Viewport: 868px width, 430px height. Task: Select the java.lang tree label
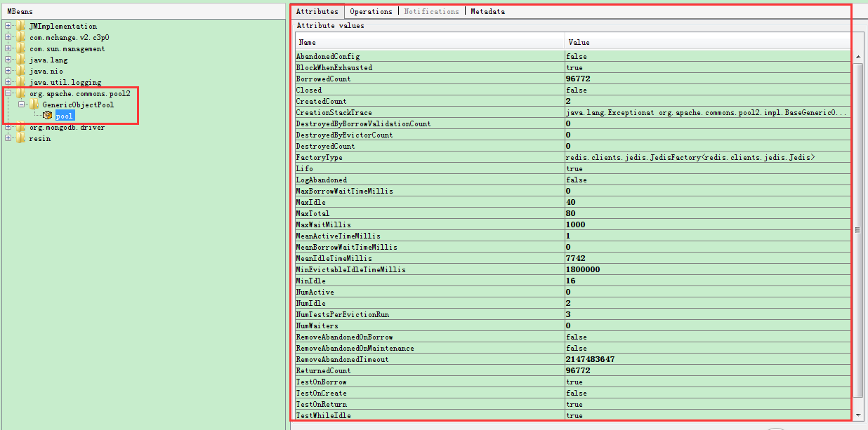(48, 60)
